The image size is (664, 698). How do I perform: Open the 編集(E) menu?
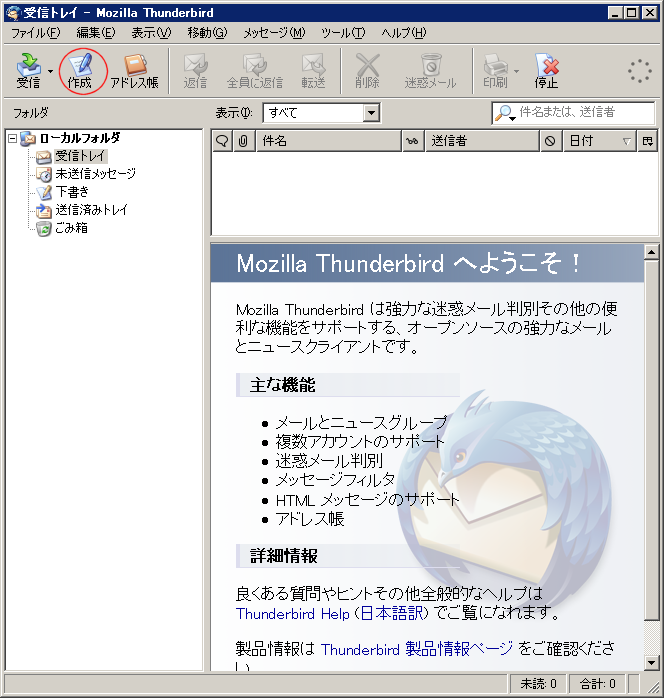96,32
